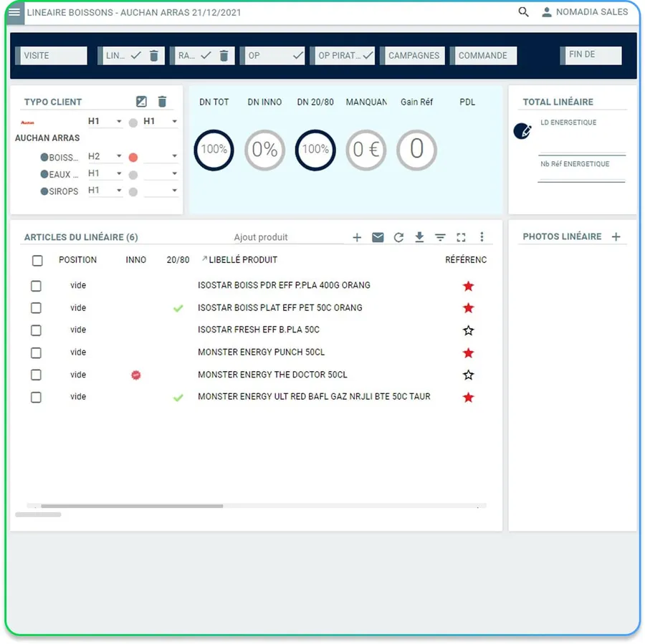Open the hamburger menu at top left
Image resolution: width=645 pixels, height=644 pixels.
tap(14, 12)
